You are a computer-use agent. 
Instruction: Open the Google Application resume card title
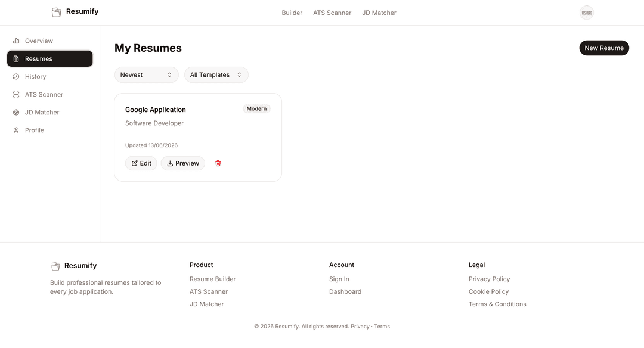(x=156, y=110)
